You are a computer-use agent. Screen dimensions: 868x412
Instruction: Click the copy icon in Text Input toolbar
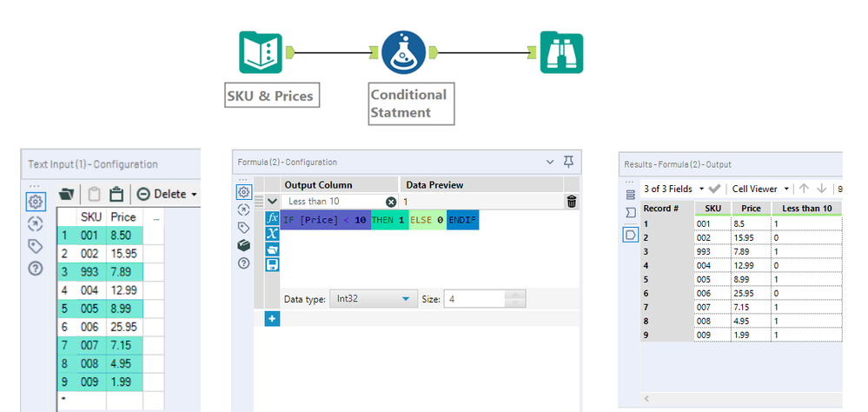[x=95, y=195]
